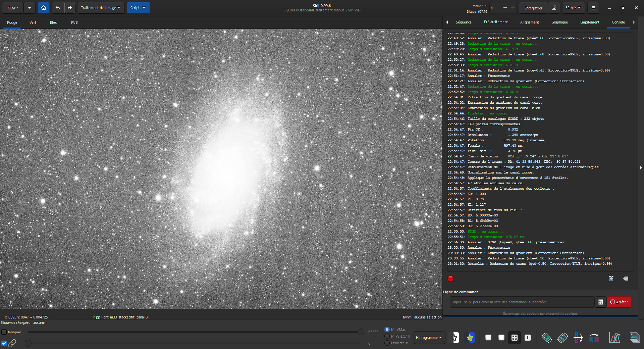Click the home directory icon
Screen dimensions: 644x349
[x=44, y=8]
